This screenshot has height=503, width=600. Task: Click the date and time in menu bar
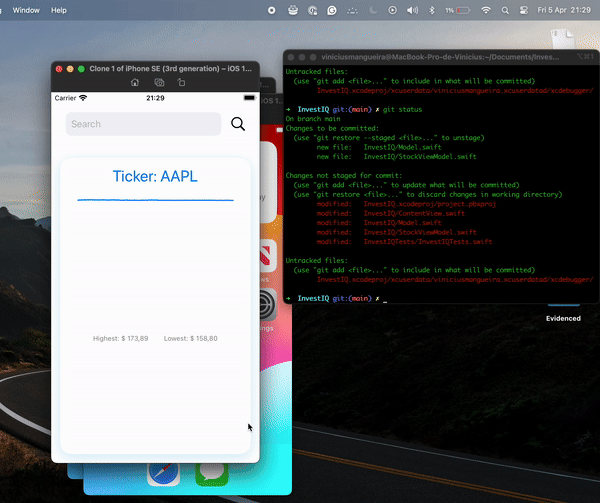[565, 9]
